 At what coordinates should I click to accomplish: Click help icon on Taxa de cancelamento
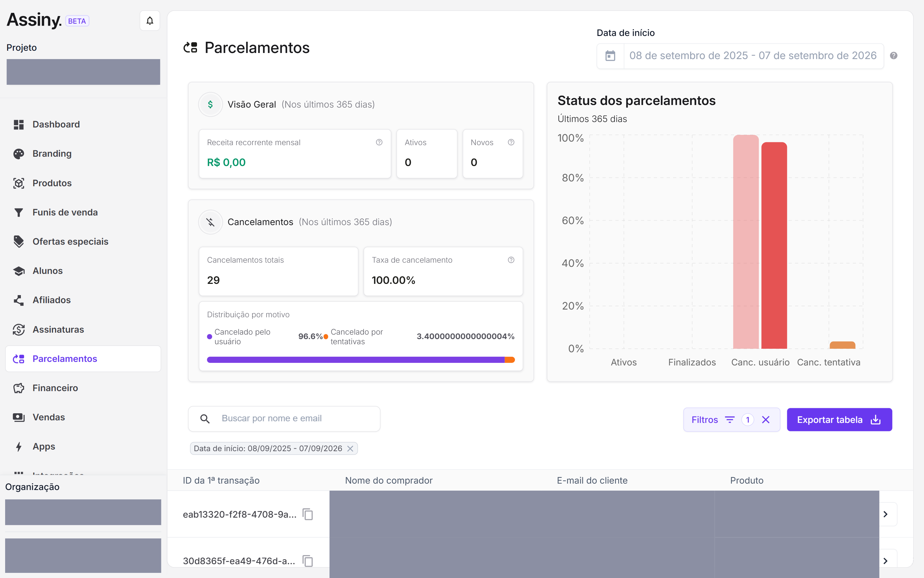pyautogui.click(x=511, y=260)
